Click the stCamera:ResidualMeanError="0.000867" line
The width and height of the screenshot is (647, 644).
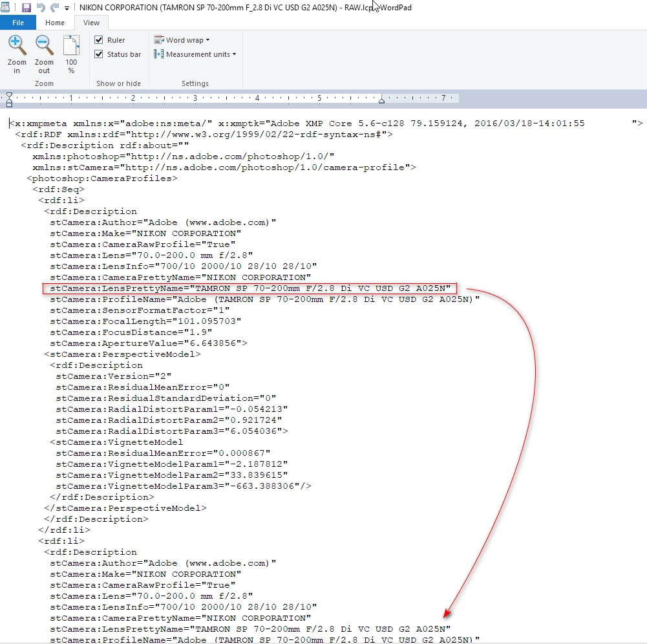(x=163, y=453)
